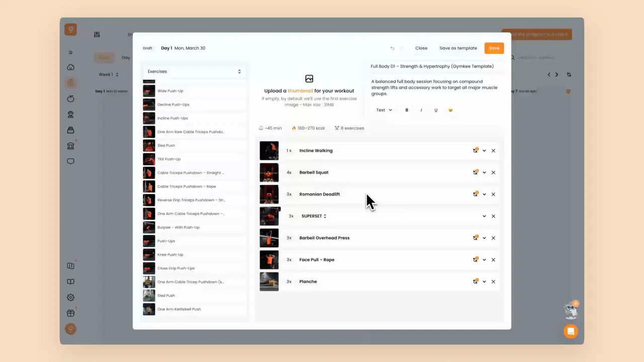
Task: Save the workout with the orange Save button
Action: pyautogui.click(x=494, y=48)
